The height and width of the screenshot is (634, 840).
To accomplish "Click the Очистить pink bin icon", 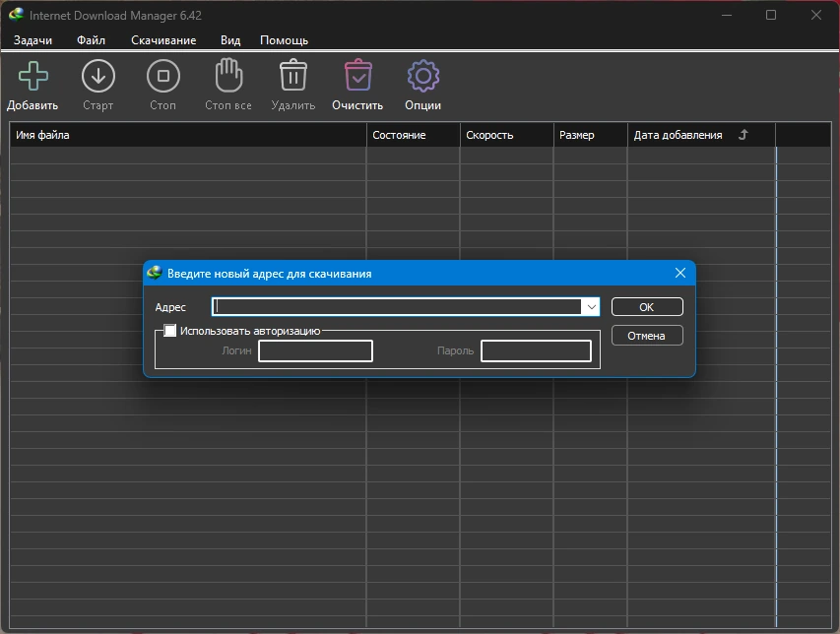I will pos(357,75).
